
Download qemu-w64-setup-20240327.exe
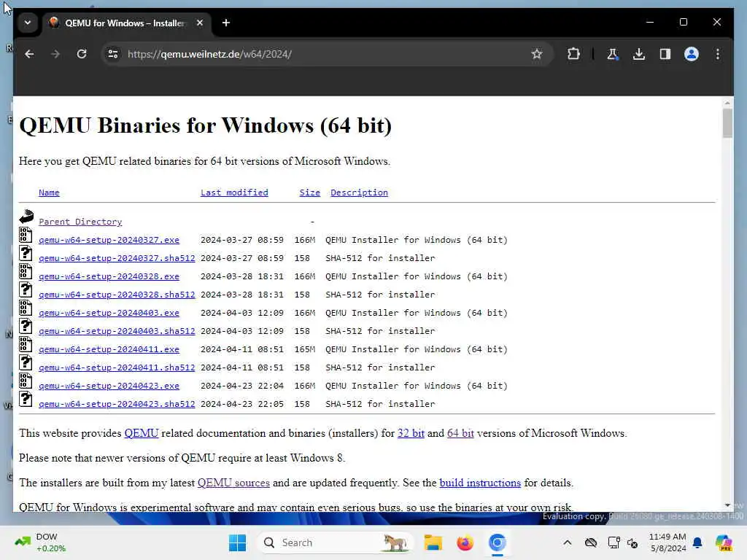[109, 240]
